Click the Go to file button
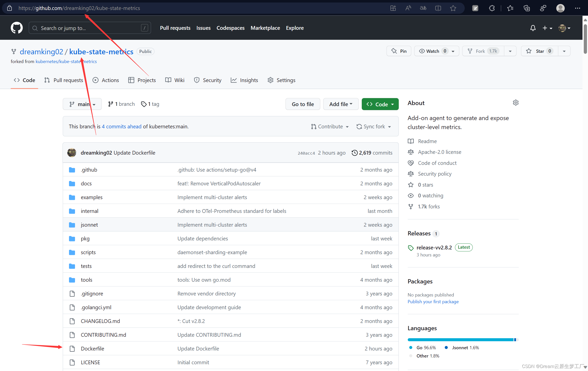The height and width of the screenshot is (371, 588). click(x=302, y=104)
